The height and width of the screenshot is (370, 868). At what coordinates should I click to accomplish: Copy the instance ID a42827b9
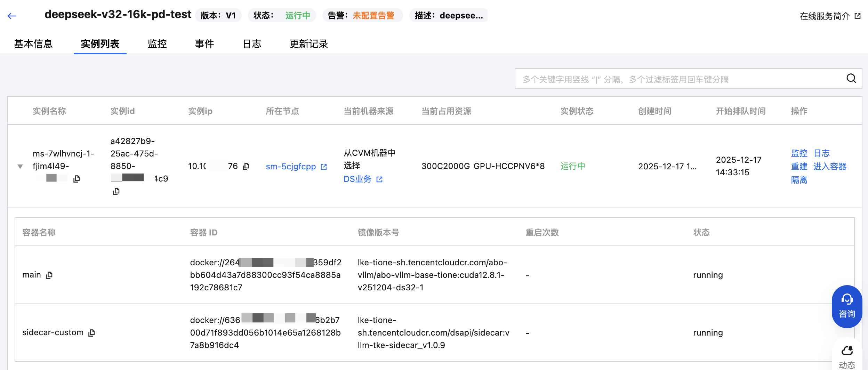pyautogui.click(x=116, y=191)
